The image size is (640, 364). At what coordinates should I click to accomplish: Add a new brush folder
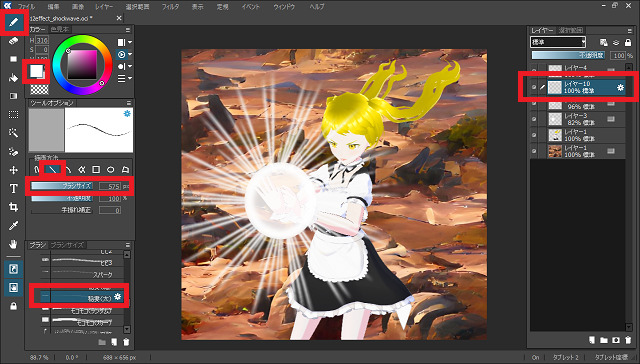point(102,342)
